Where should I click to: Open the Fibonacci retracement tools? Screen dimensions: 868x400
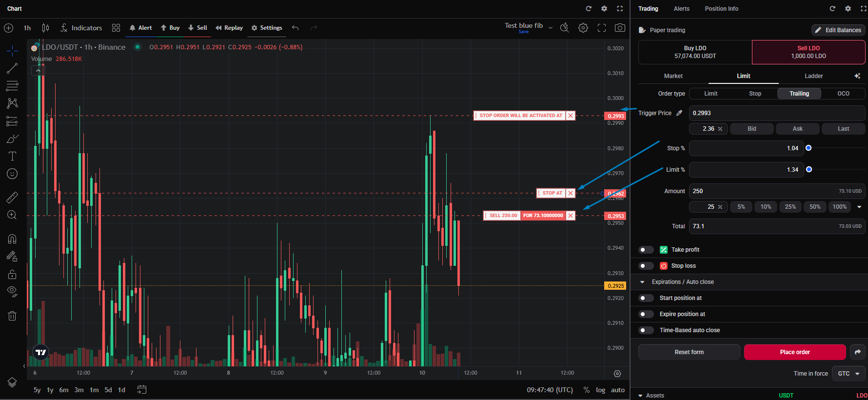pyautogui.click(x=12, y=86)
